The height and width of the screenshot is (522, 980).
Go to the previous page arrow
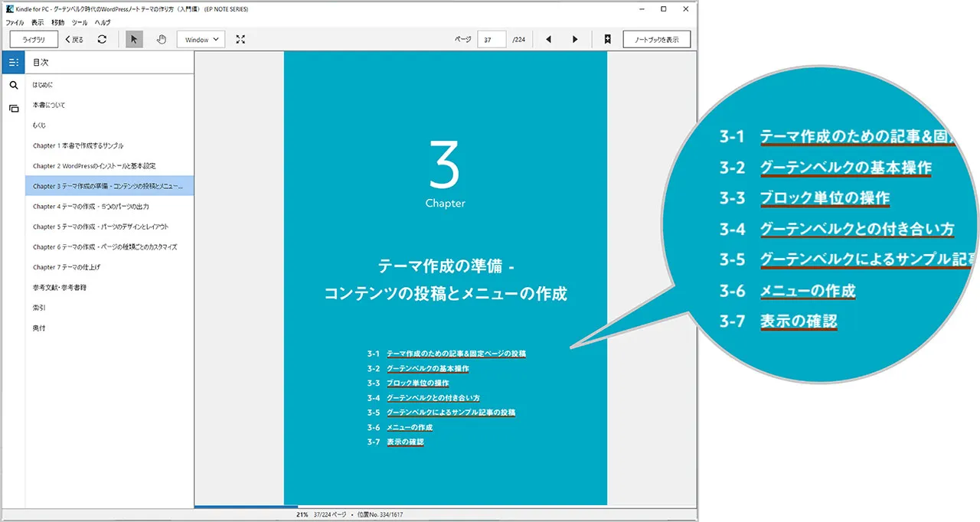(548, 39)
